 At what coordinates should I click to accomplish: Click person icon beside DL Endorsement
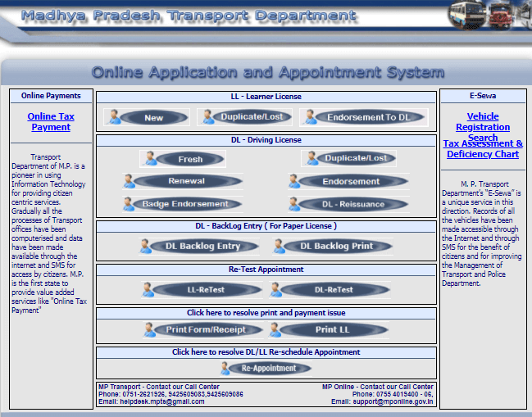[293, 181]
